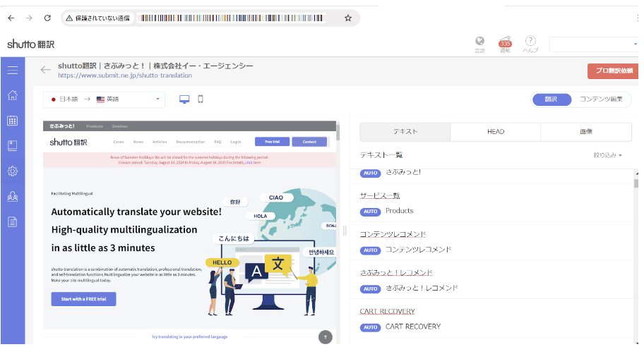Click the AUTO badge beside さぶみっと！レコメンド

[371, 288]
